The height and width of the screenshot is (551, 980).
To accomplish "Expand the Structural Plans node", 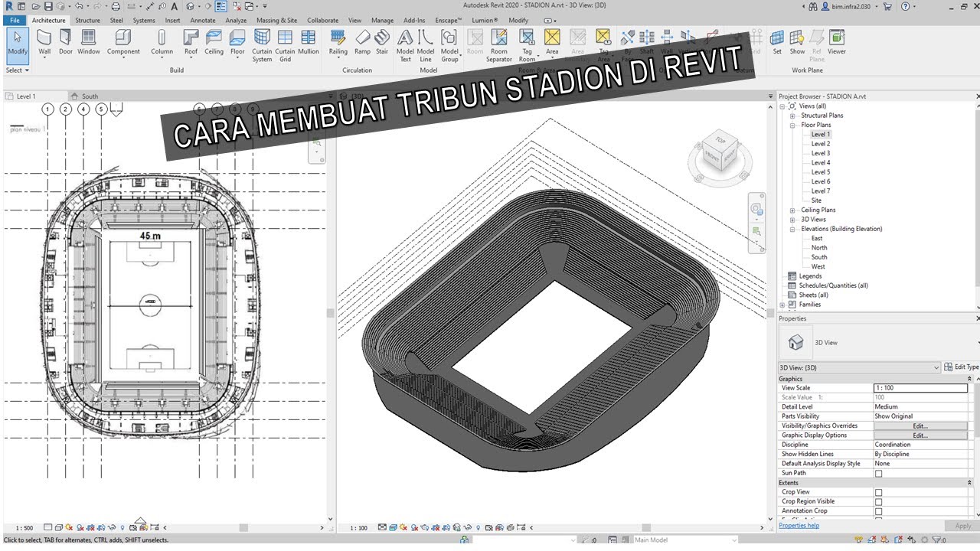I will click(793, 116).
